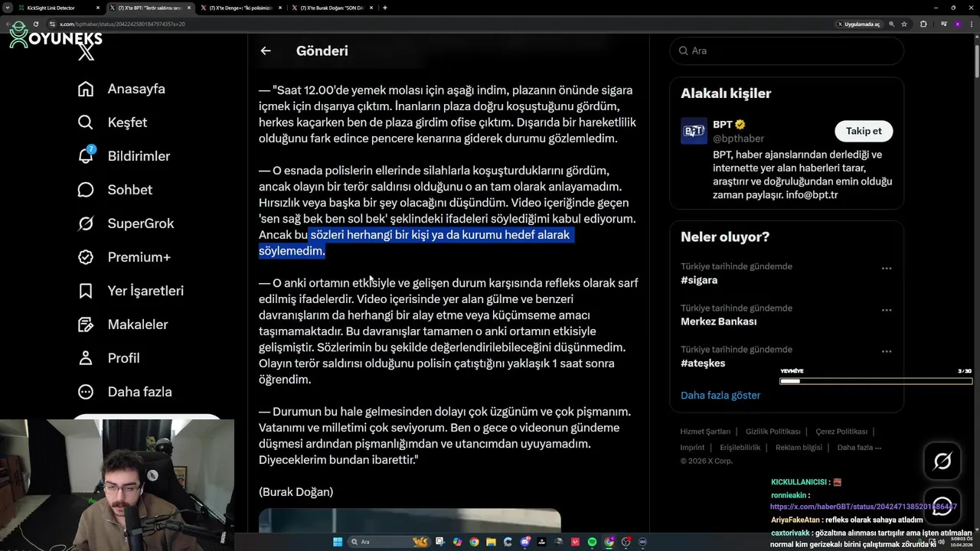980x551 pixels.
Task: Open Makaleler in the sidebar
Action: [x=123, y=324]
